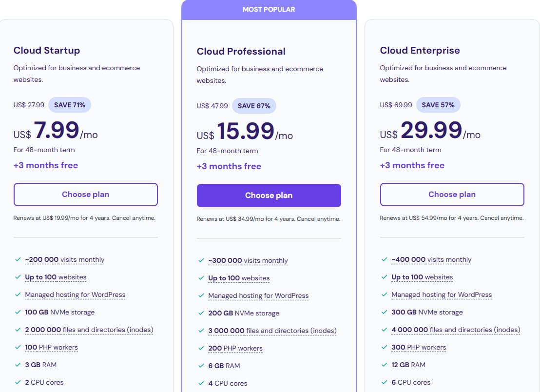This screenshot has width=540, height=392.
Task: Click checkmark icon next to 2 CPU cores
Action: [x=18, y=382]
